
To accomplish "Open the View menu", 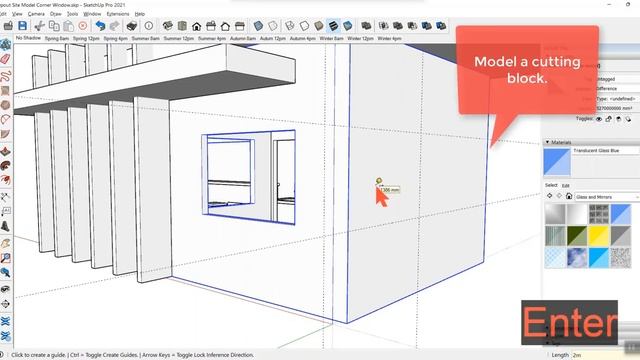I will pyautogui.click(x=17, y=14).
